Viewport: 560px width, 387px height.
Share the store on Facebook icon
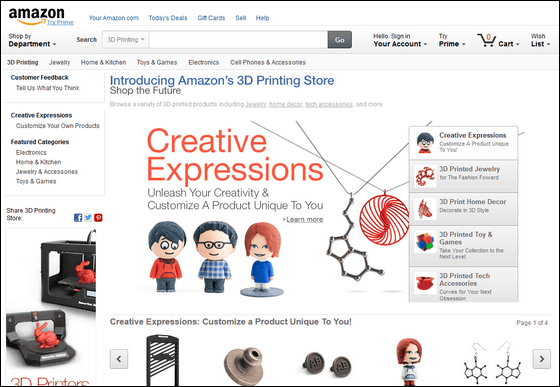78,217
